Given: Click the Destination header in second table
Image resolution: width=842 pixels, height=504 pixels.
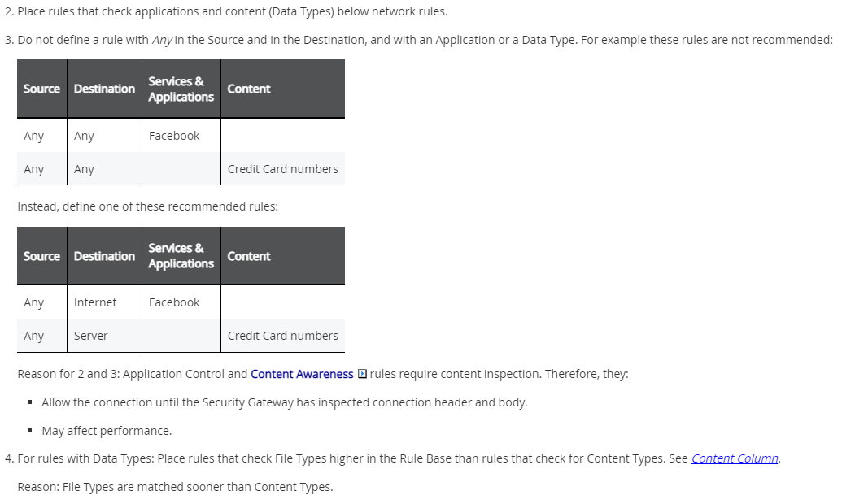Looking at the screenshot, I should coord(104,256).
